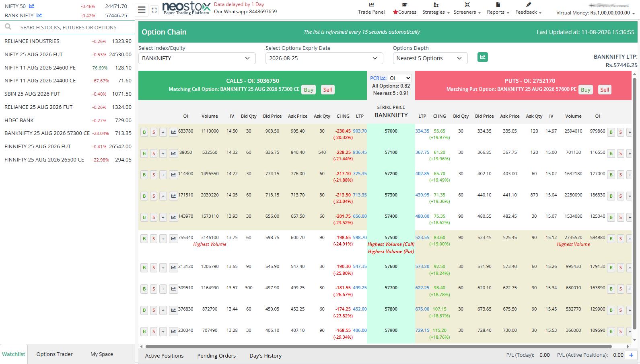Click Buy for matching put option

point(586,90)
